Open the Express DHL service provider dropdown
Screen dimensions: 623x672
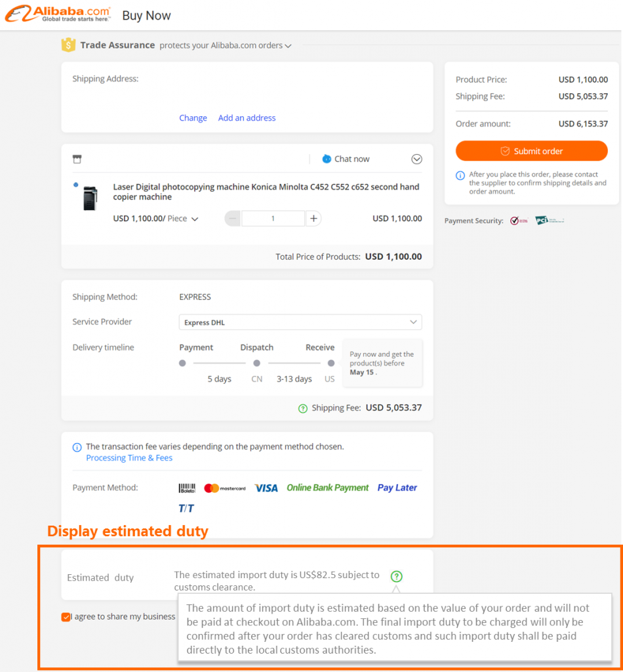[413, 322]
